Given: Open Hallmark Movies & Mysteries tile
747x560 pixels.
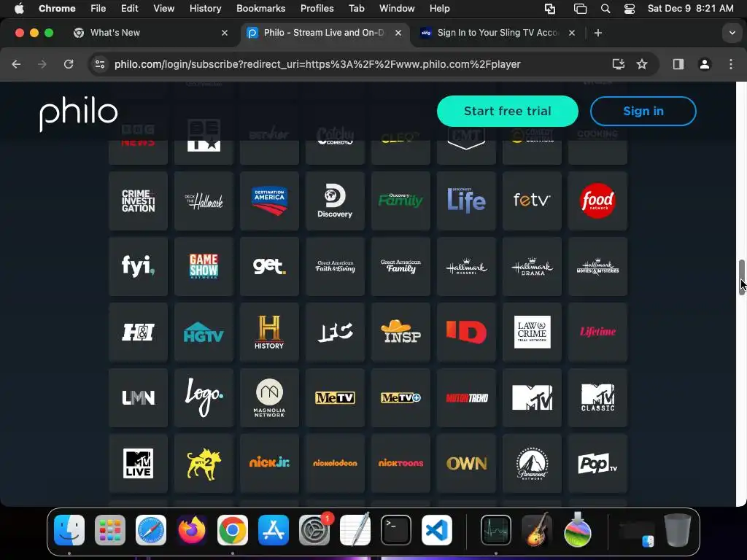Looking at the screenshot, I should click(x=598, y=267).
